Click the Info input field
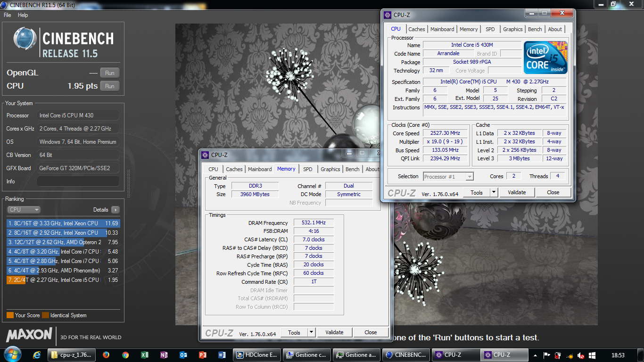This screenshot has width=644, height=362. tap(78, 181)
